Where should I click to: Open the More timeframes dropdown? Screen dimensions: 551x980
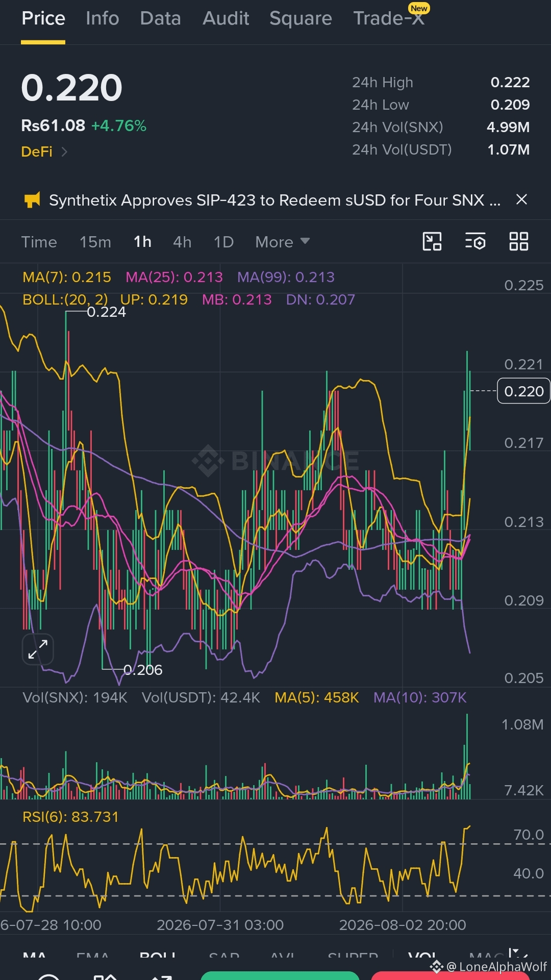tap(283, 242)
